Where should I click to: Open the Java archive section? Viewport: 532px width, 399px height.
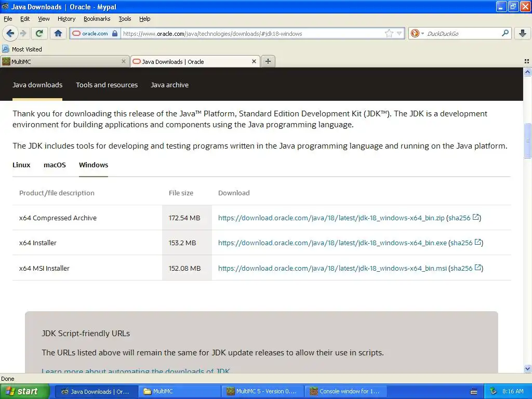point(170,85)
